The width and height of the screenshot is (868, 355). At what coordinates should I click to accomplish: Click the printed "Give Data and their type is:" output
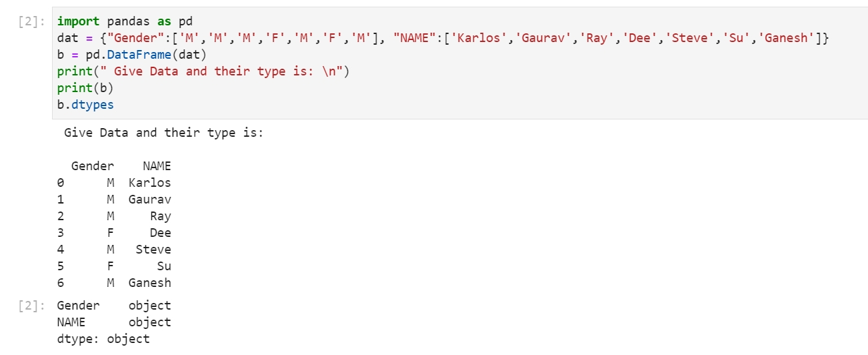pos(164,133)
